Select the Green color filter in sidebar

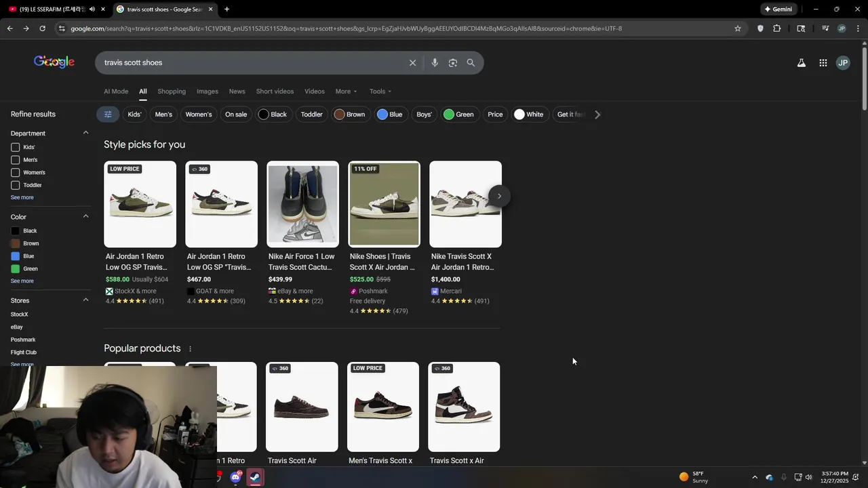pos(24,269)
